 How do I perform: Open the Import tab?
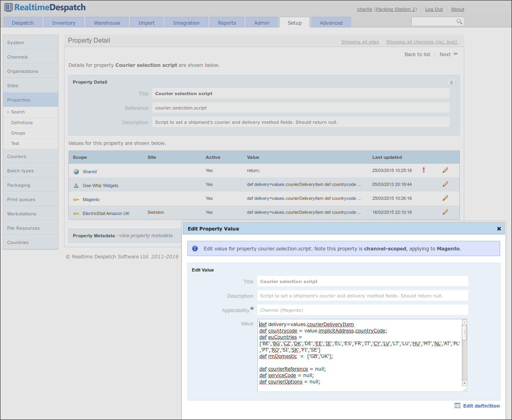(x=146, y=22)
